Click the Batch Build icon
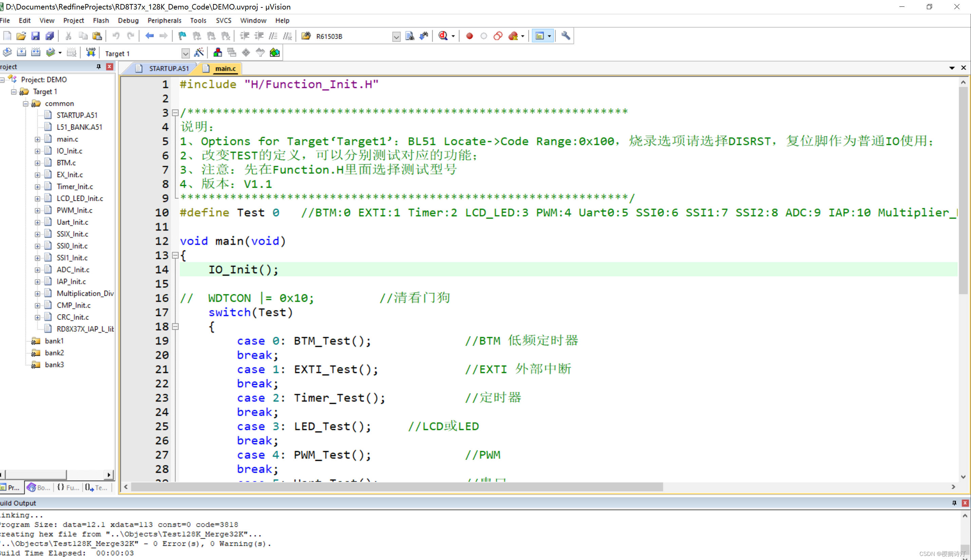Screen dimensions: 971x560 coord(51,53)
